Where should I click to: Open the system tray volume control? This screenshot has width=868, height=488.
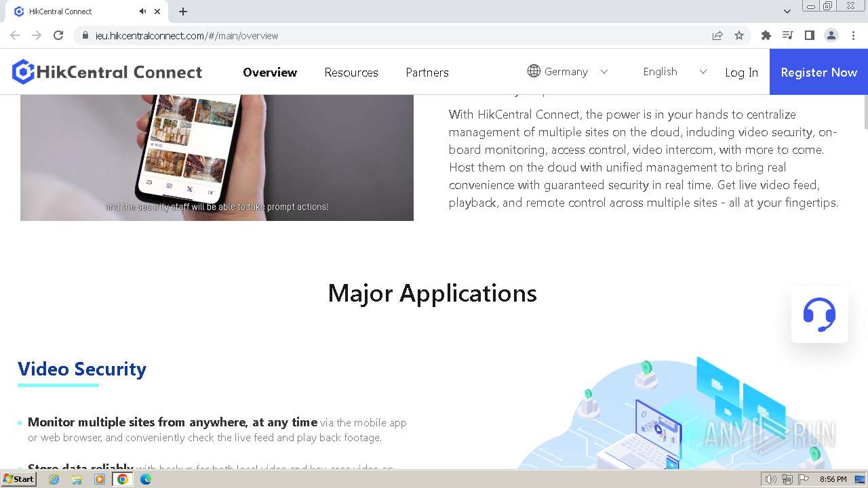(771, 479)
